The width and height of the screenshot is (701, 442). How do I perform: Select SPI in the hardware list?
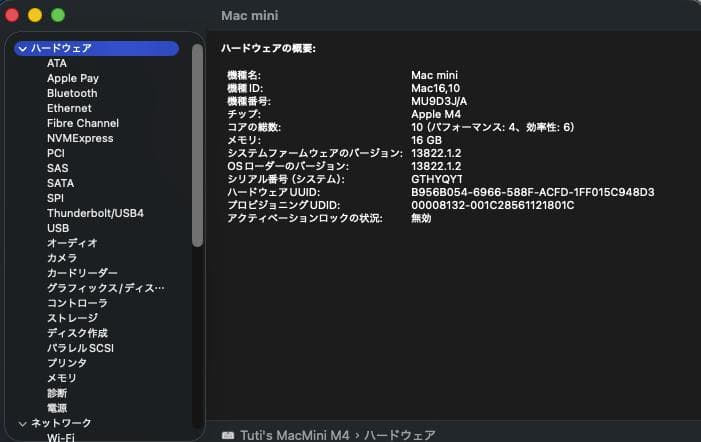click(55, 198)
